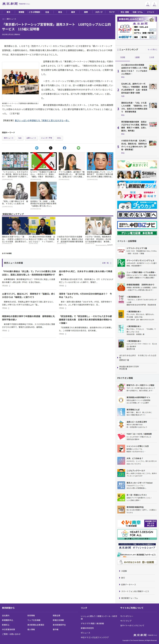Click SDGs keyword tag
This screenshot has height=644, width=159.
(59, 138)
